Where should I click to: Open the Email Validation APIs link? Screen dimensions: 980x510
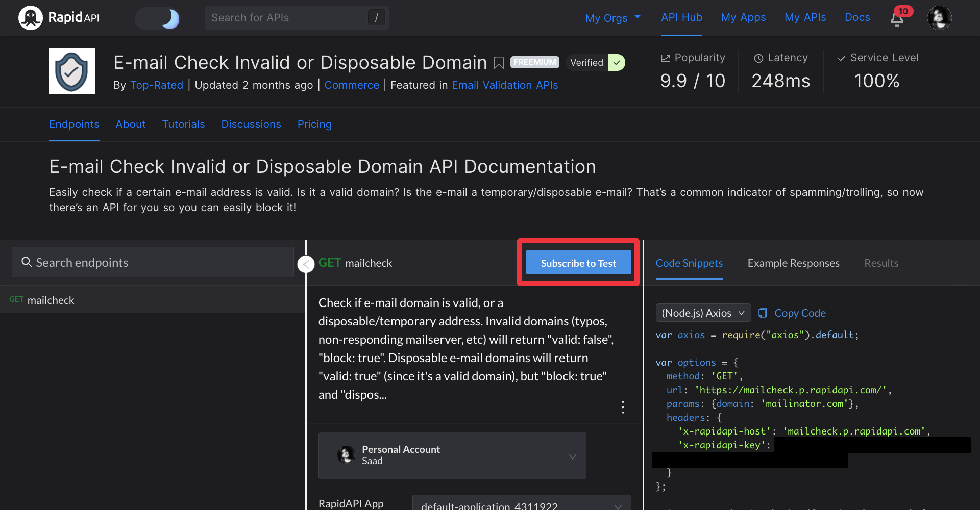coord(505,85)
